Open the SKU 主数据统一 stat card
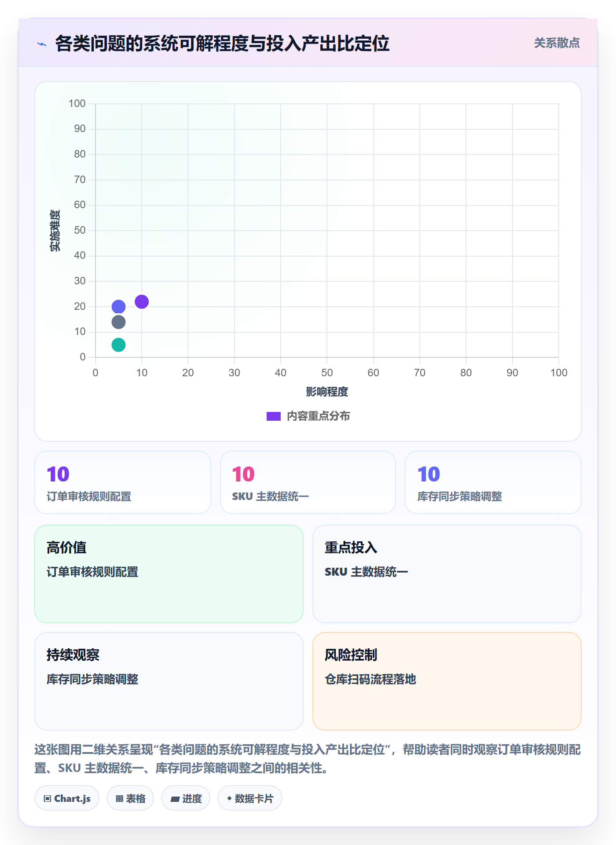 308,482
